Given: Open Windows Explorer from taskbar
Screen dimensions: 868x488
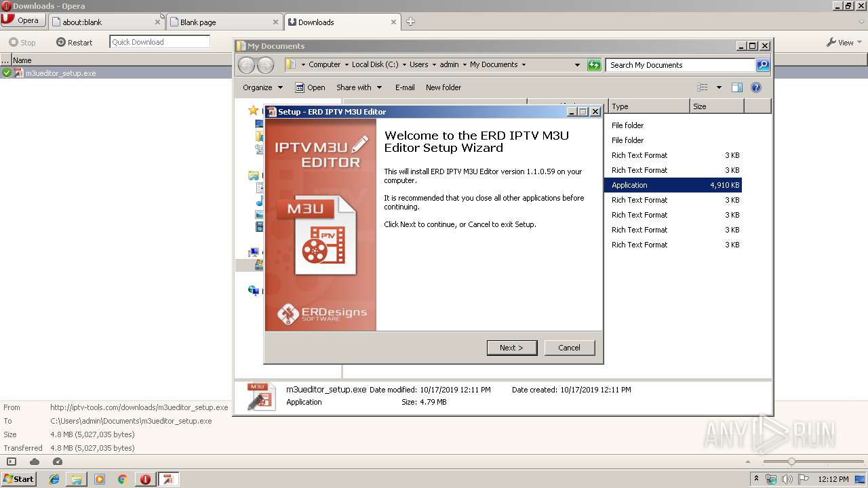Looking at the screenshot, I should [x=77, y=479].
